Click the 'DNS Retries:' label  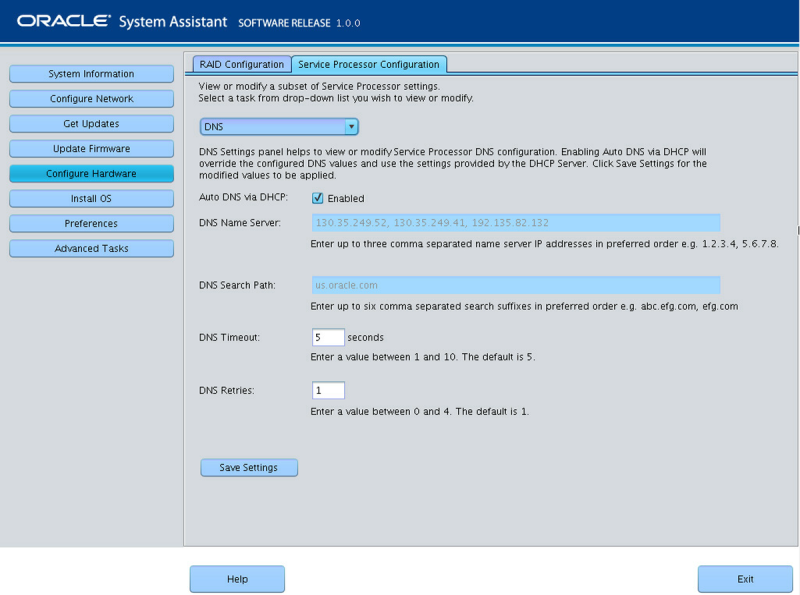[227, 390]
